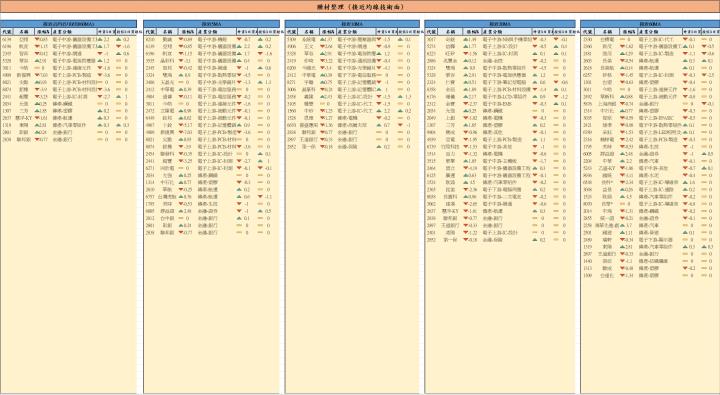Click the 代號 header in the 接近5MA table

150,32
